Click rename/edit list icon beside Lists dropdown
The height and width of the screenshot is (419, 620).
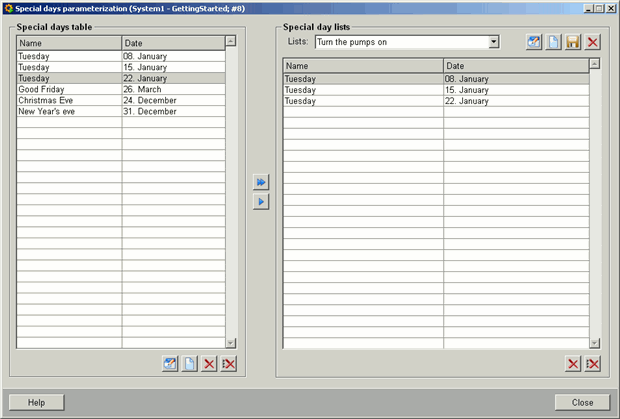pos(534,42)
